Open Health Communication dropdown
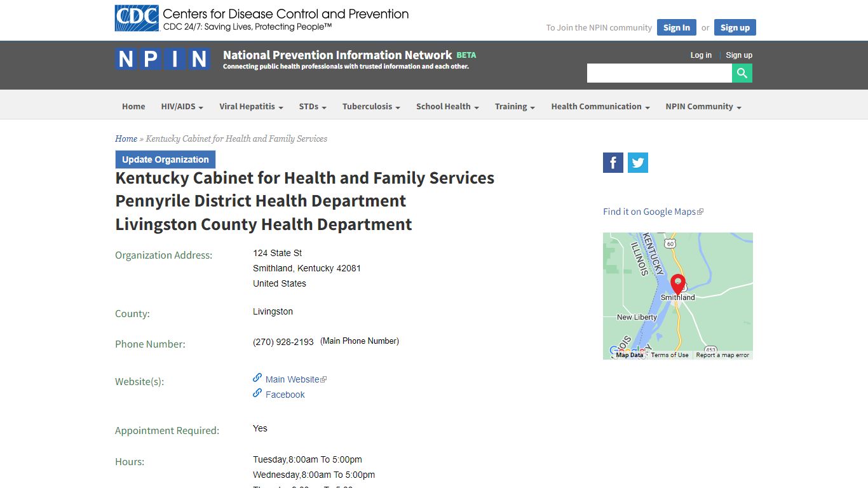 600,107
